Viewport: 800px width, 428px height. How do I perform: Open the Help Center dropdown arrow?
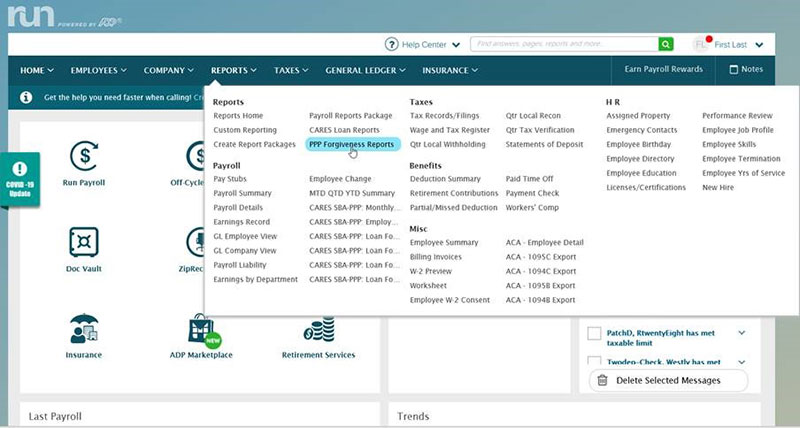tap(456, 45)
